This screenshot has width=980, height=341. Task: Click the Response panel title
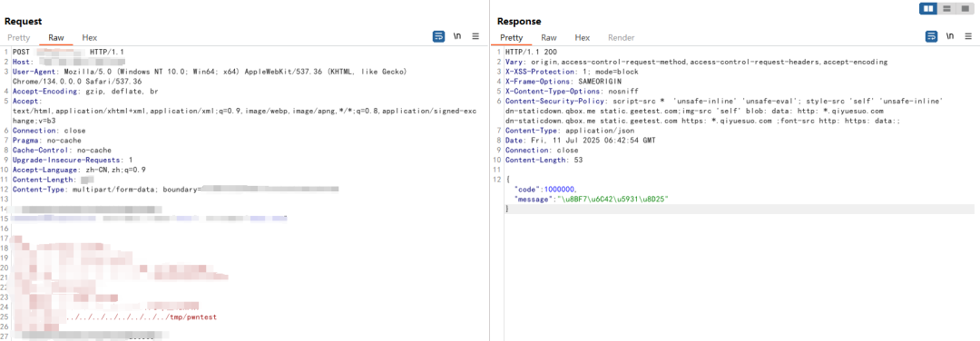[x=519, y=22]
